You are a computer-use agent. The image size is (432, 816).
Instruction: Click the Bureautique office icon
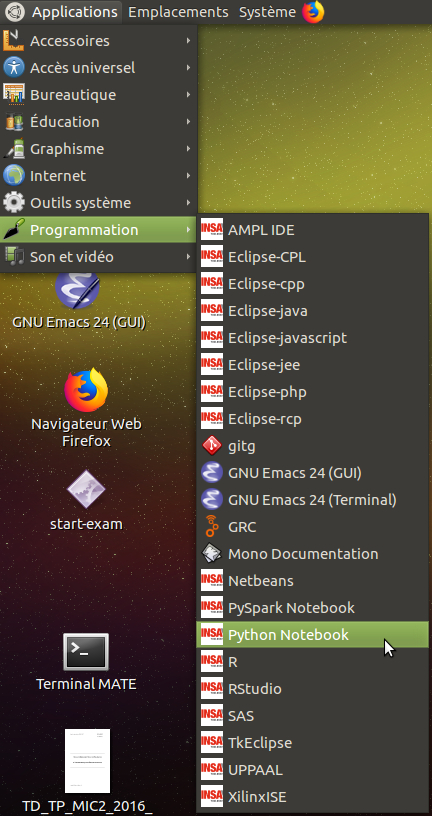coord(14,95)
